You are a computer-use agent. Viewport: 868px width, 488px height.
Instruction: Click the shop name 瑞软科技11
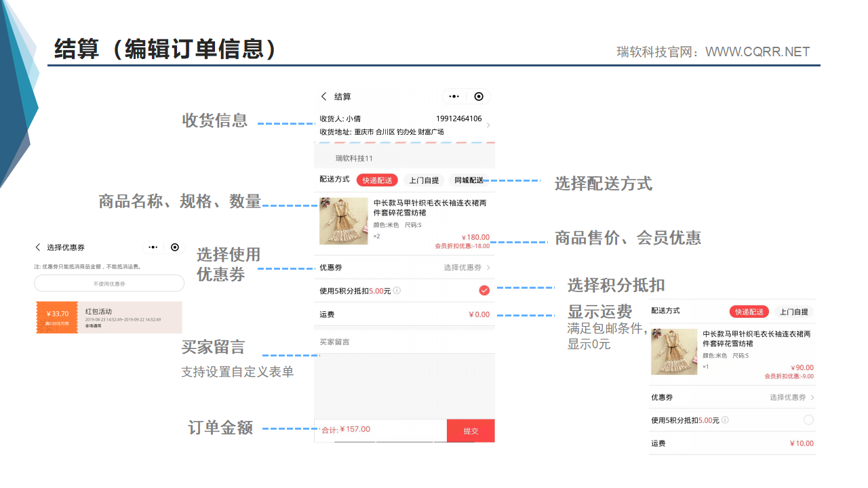[x=355, y=159]
